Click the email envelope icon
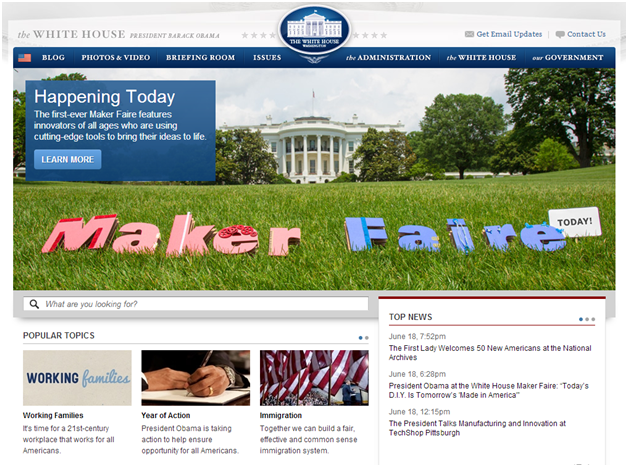Image resolution: width=628 pixels, height=467 pixels. coord(469,34)
